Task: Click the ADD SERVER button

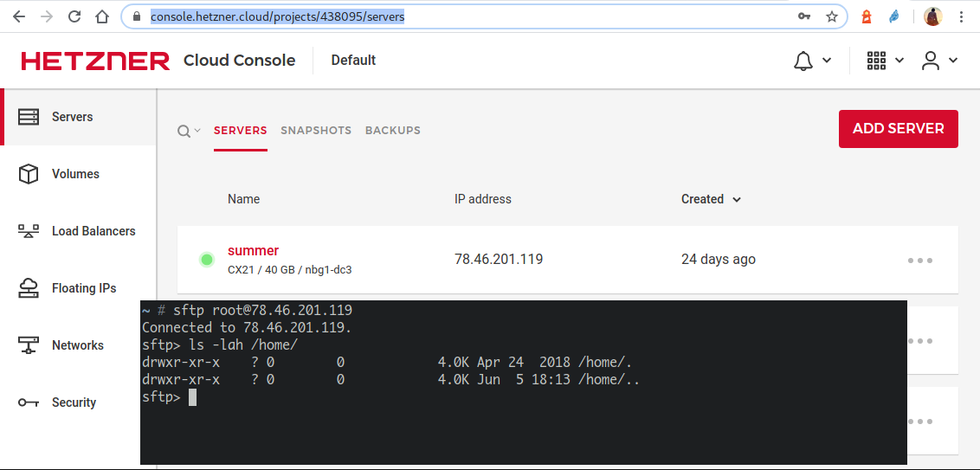Action: tap(898, 129)
